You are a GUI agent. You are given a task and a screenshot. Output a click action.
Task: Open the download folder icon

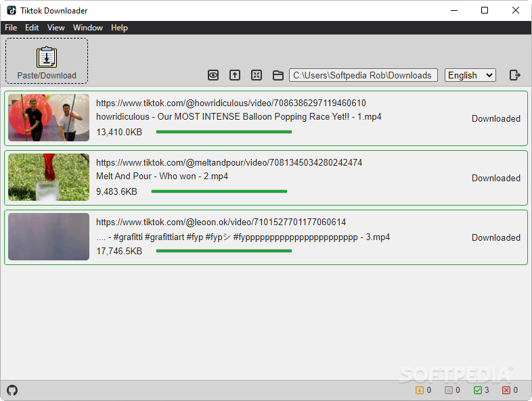(x=278, y=75)
